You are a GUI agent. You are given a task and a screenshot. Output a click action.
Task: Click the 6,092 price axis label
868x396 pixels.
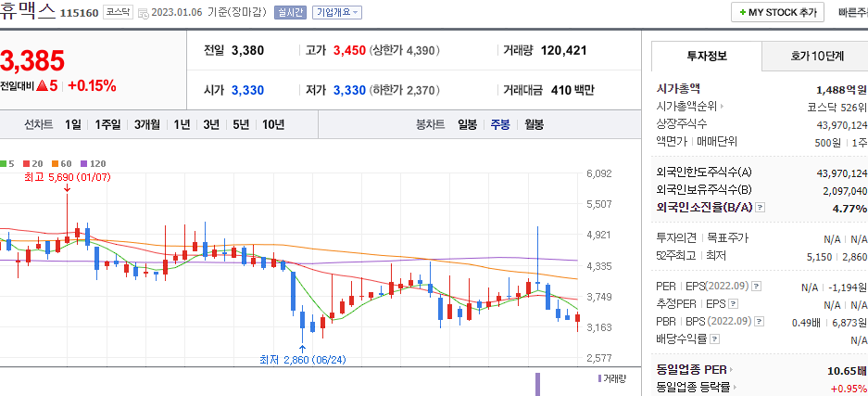pyautogui.click(x=598, y=174)
